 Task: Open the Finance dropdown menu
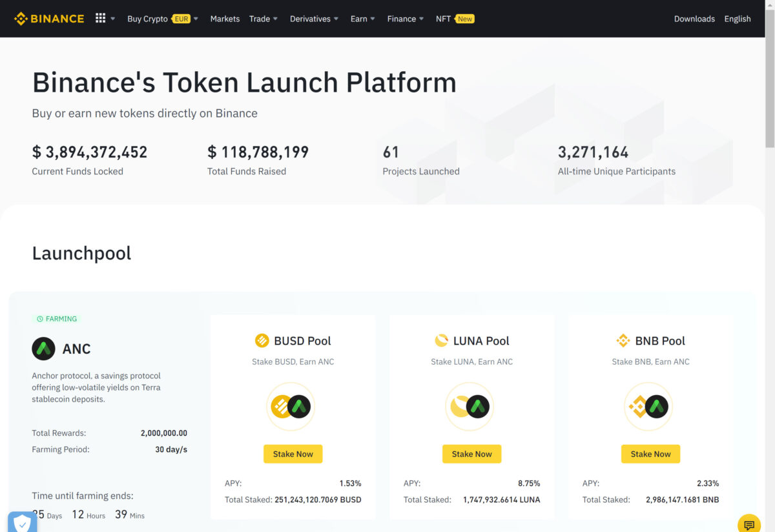[406, 19]
